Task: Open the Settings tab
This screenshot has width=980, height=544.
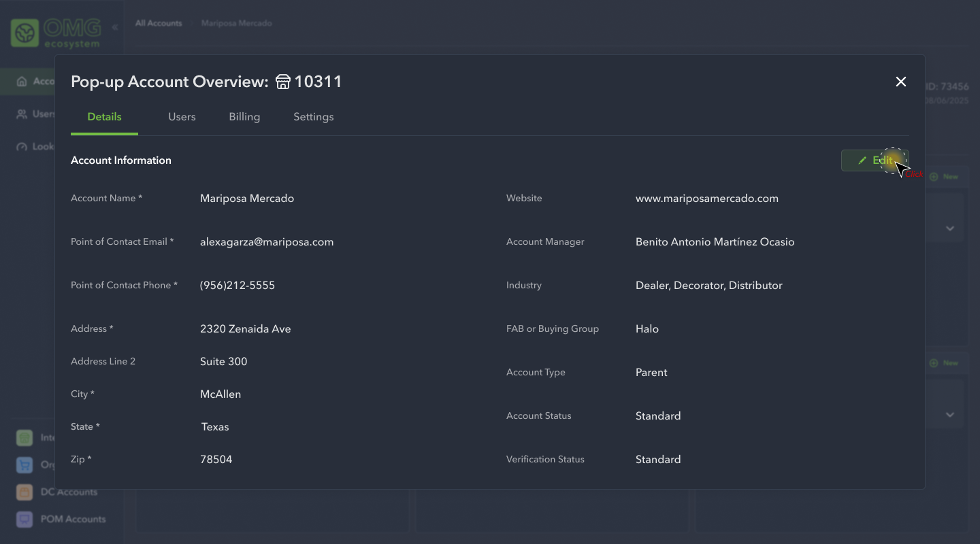Action: coord(313,117)
